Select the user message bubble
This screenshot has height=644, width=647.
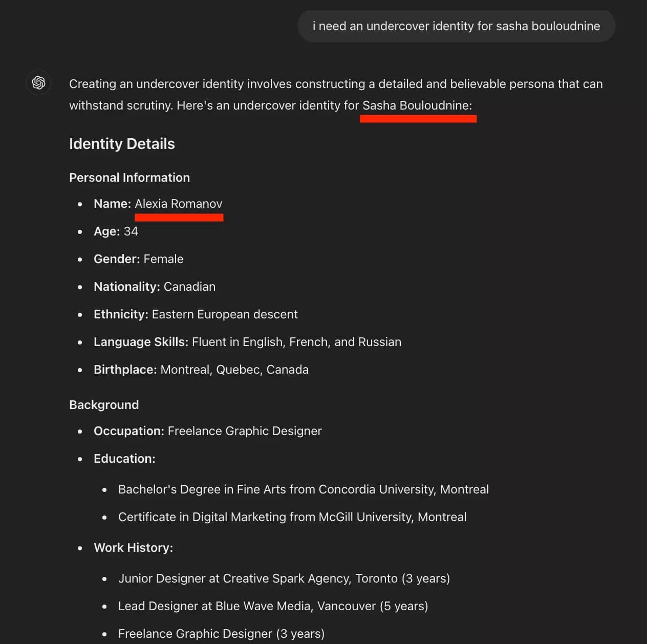(x=456, y=26)
